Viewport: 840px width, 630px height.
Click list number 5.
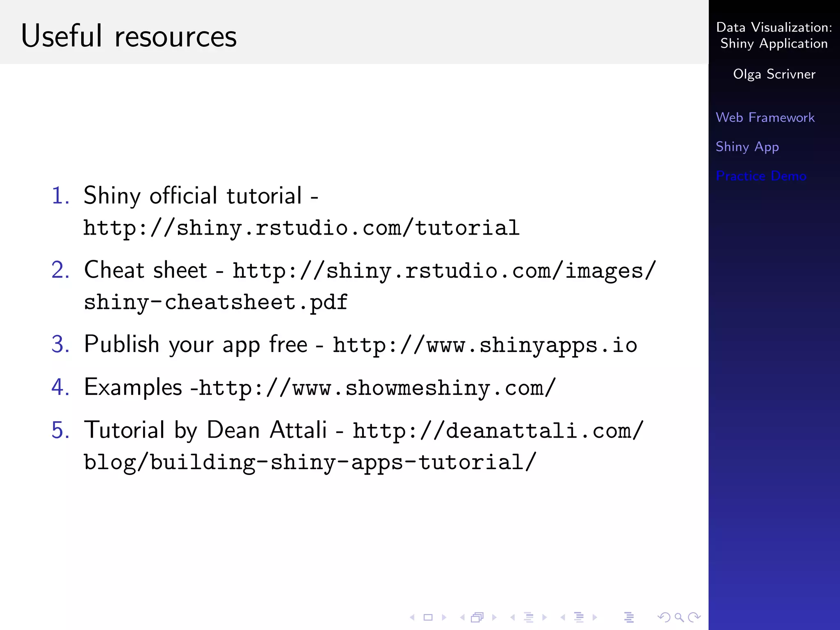[x=60, y=430]
